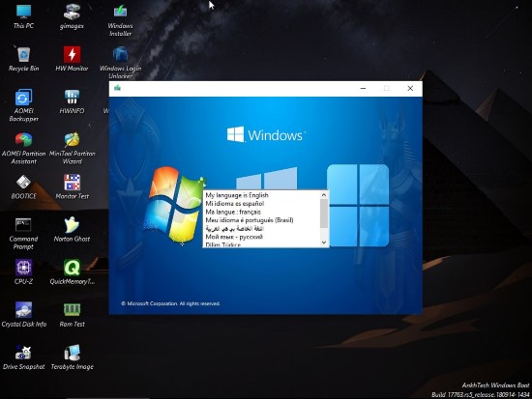The image size is (532, 399).
Task: Open Command Prompt desktop icon
Action: click(23, 234)
